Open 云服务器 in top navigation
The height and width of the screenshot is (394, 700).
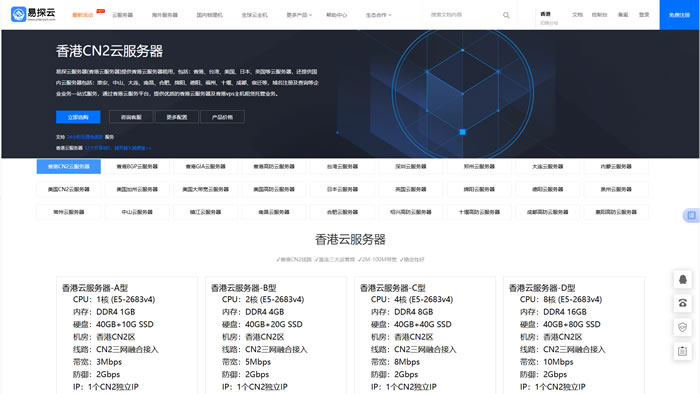coord(122,15)
